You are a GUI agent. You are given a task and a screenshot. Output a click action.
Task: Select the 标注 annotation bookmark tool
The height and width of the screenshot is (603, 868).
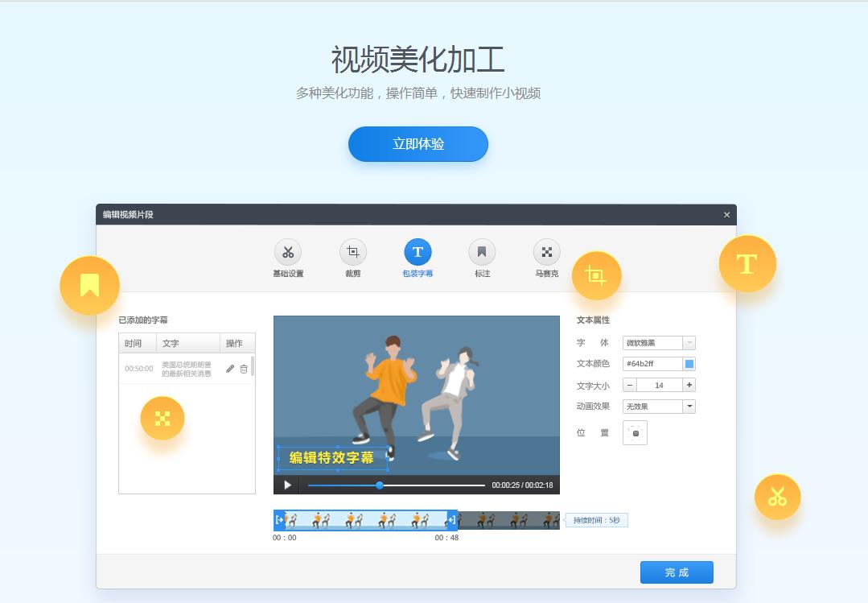click(x=481, y=252)
